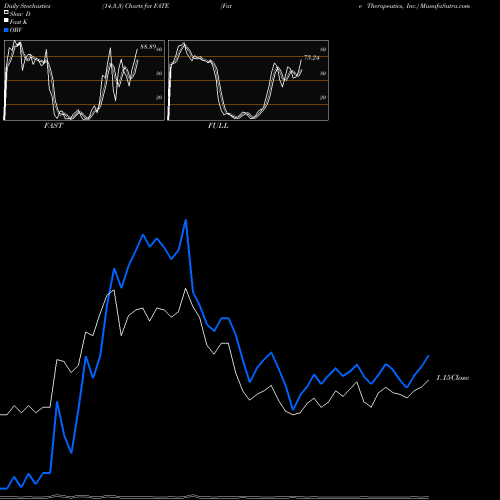Click the FAST chart label
Image resolution: width=500 pixels, height=500 pixels.
click(x=53, y=126)
